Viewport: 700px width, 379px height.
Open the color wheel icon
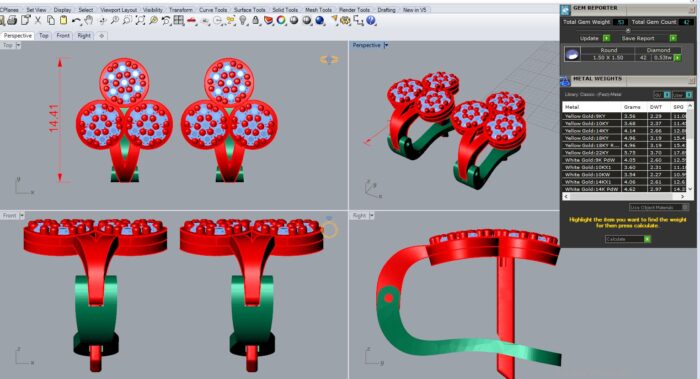281,20
